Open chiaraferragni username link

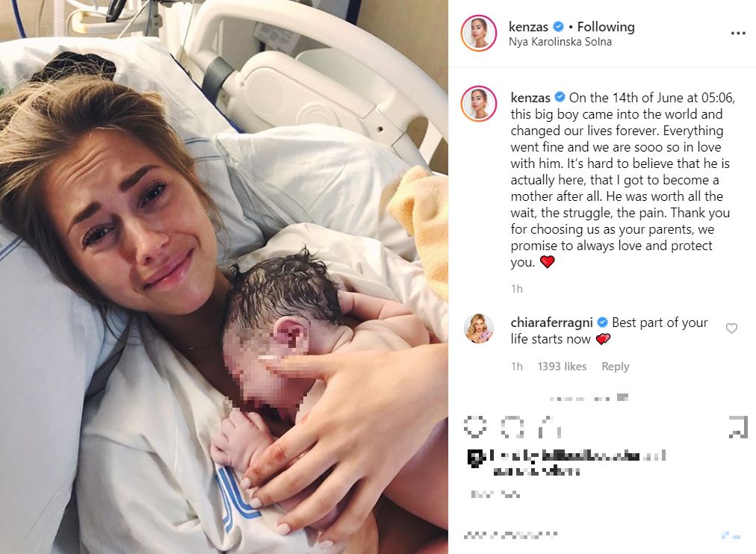(551, 323)
